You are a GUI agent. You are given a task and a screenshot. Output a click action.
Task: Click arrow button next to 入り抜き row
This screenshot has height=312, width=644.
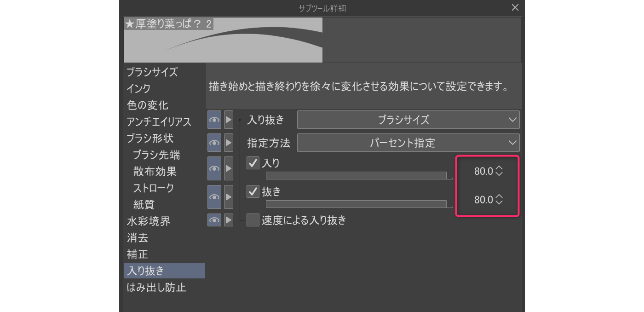tap(229, 120)
